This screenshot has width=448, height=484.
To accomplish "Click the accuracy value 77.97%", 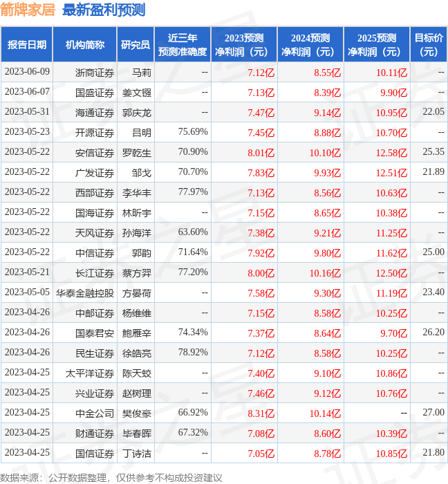I will click(x=193, y=192).
